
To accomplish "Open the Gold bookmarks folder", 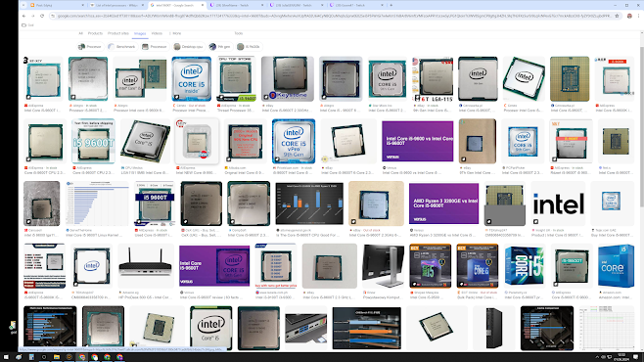I will coord(28,25).
